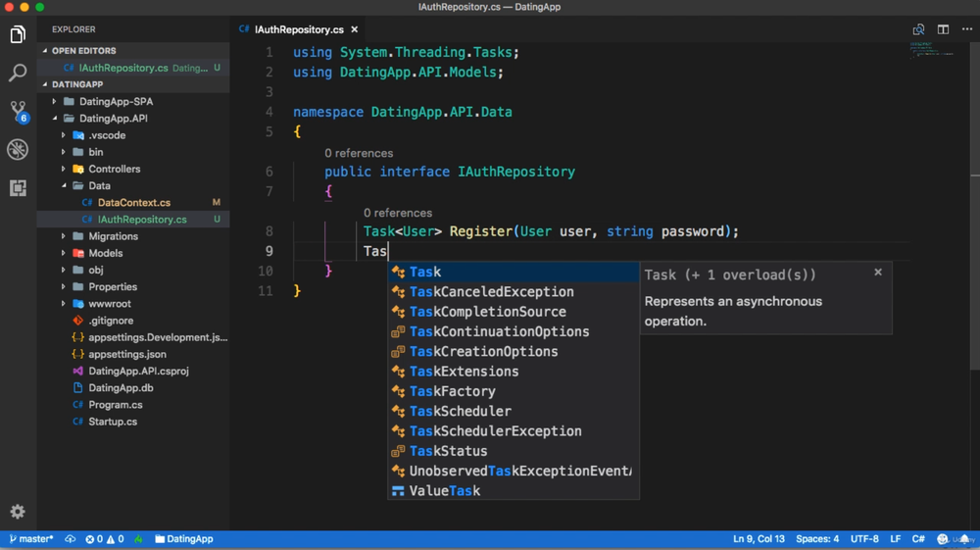Click the feedback smiley in status bar

(x=943, y=539)
